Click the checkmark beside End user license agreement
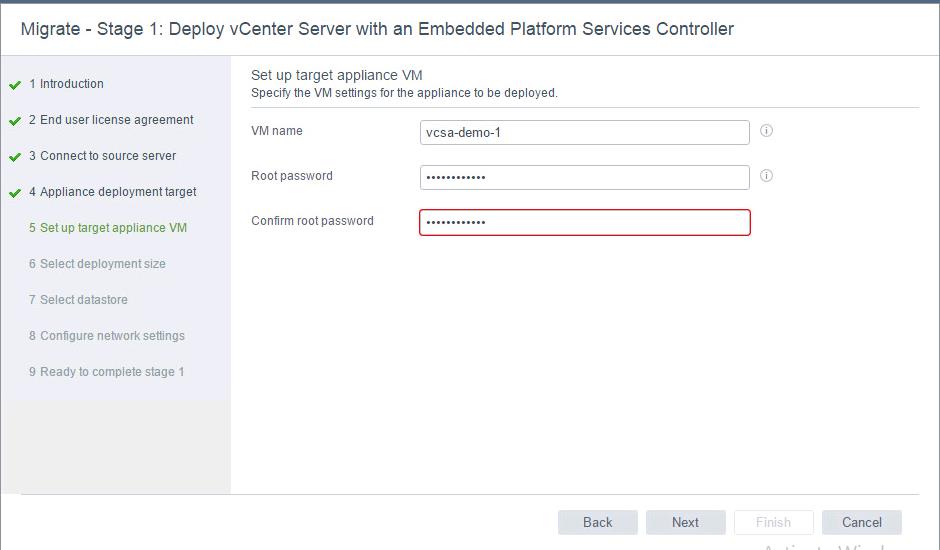The width and height of the screenshot is (940, 550). tap(15, 121)
